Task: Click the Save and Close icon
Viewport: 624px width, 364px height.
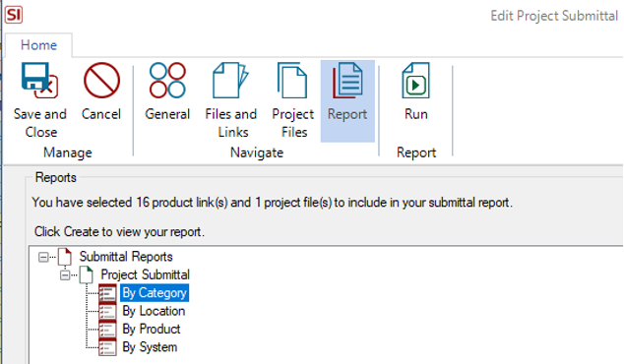Action: point(39,81)
